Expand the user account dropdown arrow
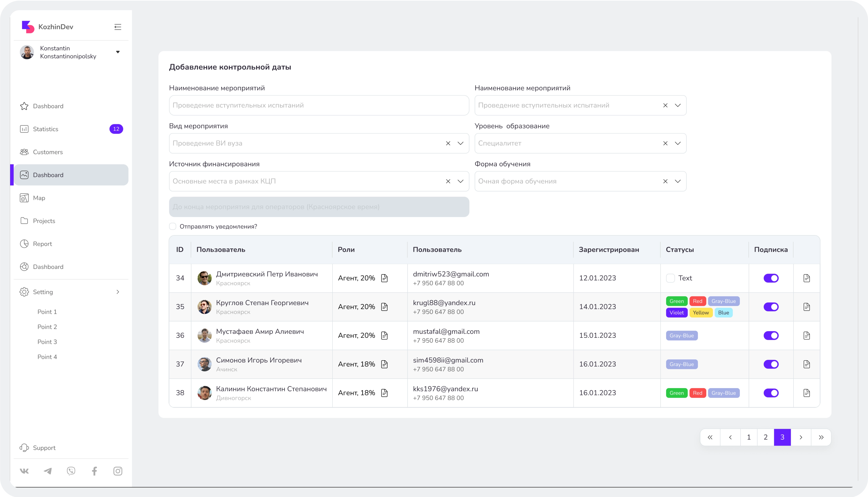 (x=118, y=52)
